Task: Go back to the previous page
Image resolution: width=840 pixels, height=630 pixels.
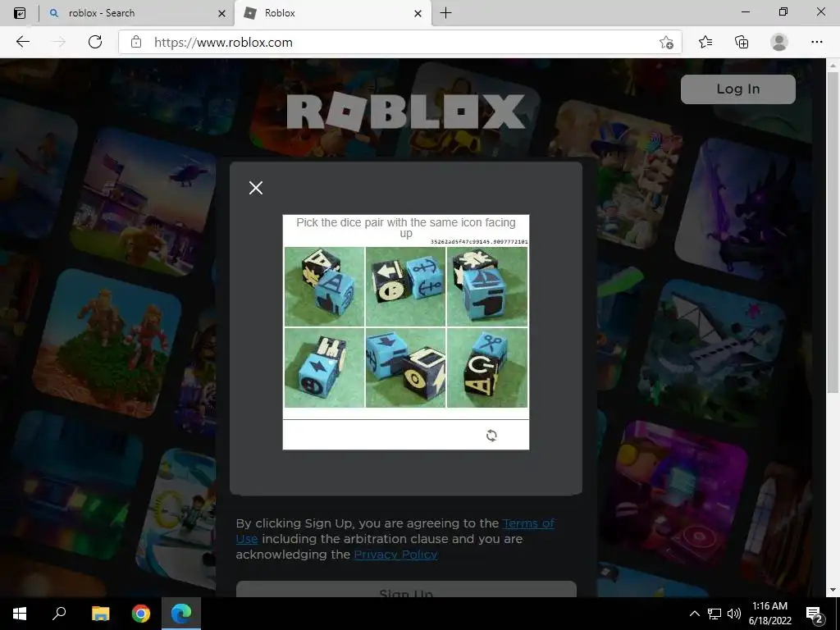Action: tap(22, 43)
